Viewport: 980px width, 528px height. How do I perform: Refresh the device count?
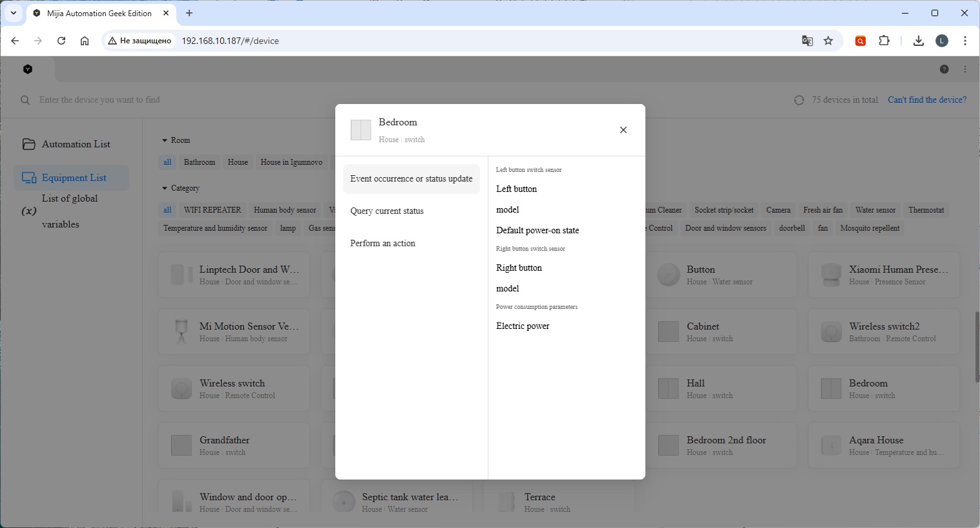click(799, 100)
